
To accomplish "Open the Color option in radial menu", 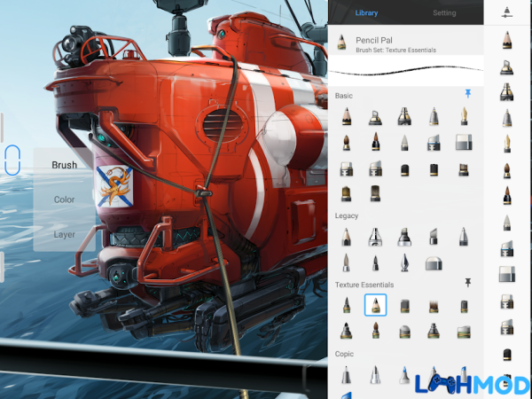I will [x=64, y=199].
